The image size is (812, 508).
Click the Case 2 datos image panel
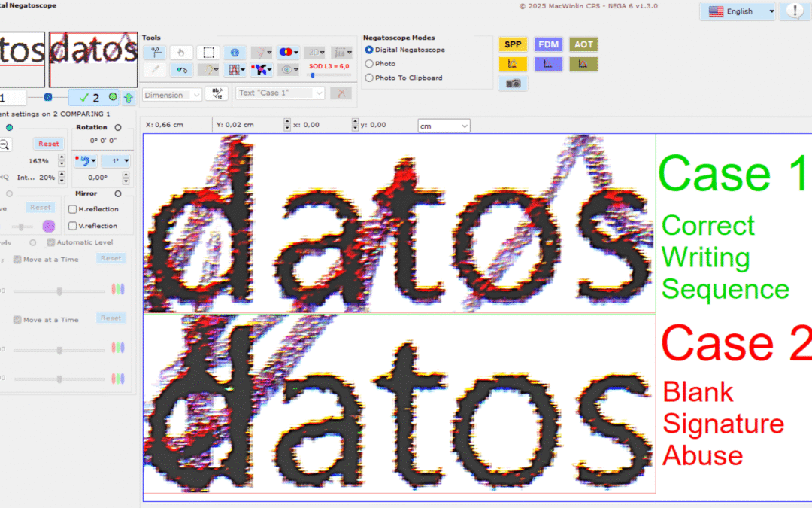pos(398,403)
